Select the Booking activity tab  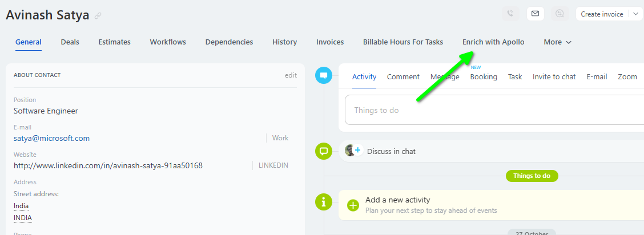coord(484,77)
